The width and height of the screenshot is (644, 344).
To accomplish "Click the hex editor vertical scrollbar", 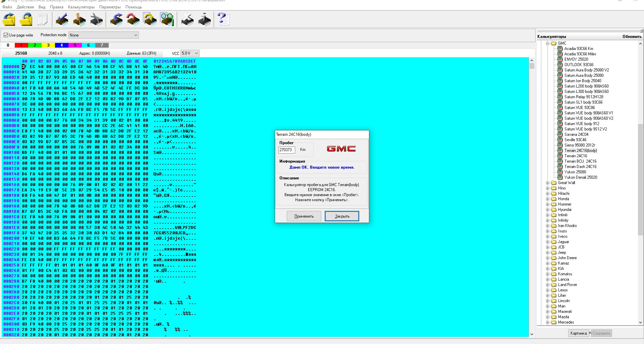I will (x=531, y=197).
